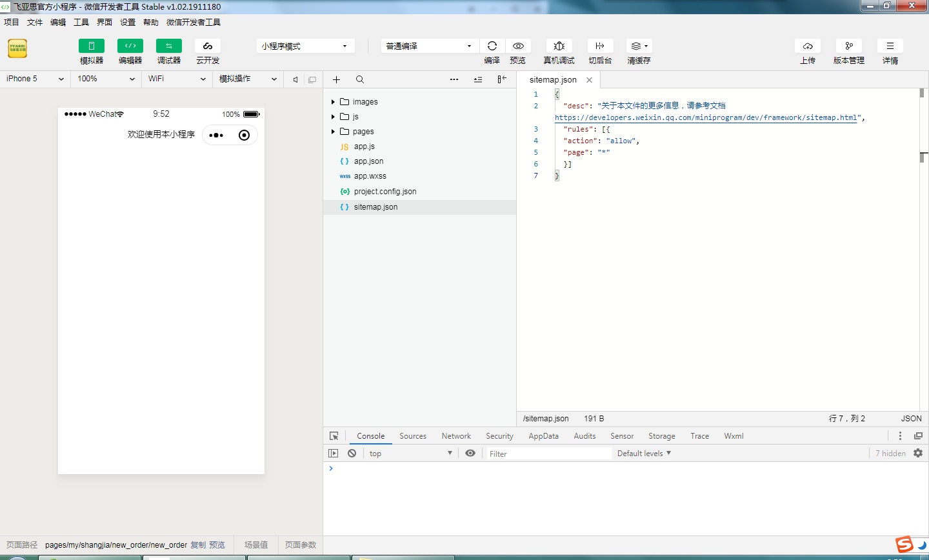The image size is (929, 560).
Task: Click the undock debugger window icon
Action: [x=918, y=436]
